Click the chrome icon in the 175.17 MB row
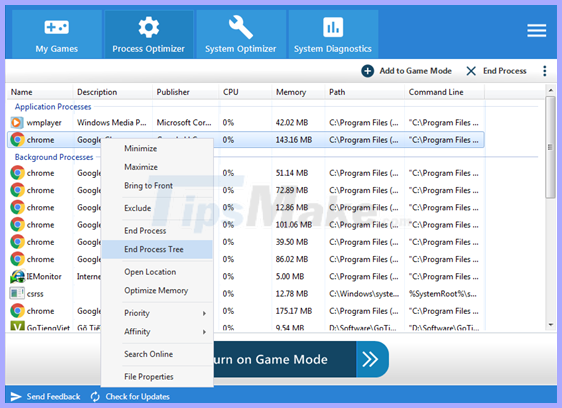 click(x=17, y=311)
